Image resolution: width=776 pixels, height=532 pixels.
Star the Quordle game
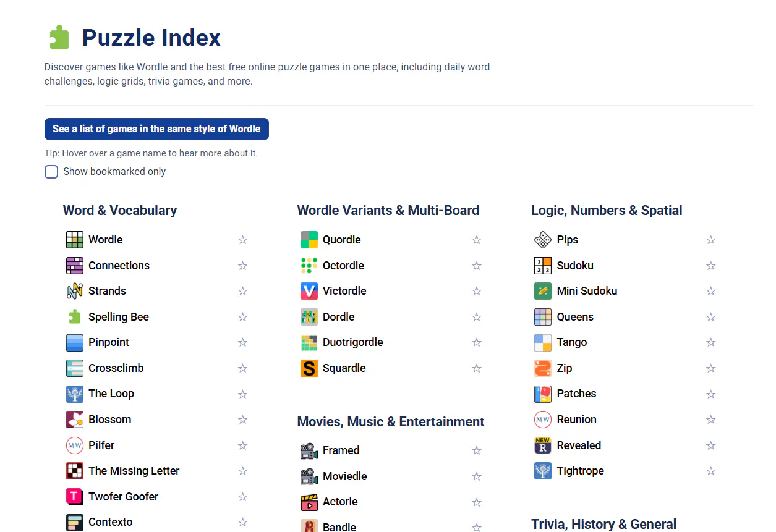(477, 240)
